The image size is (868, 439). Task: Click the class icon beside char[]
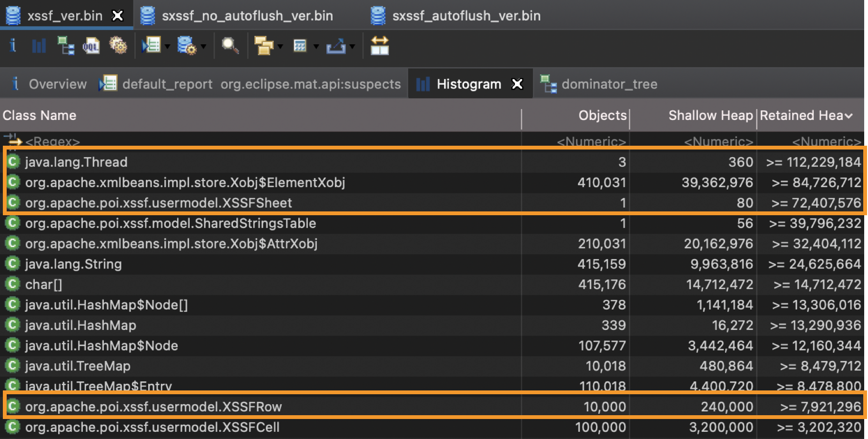[x=13, y=284]
